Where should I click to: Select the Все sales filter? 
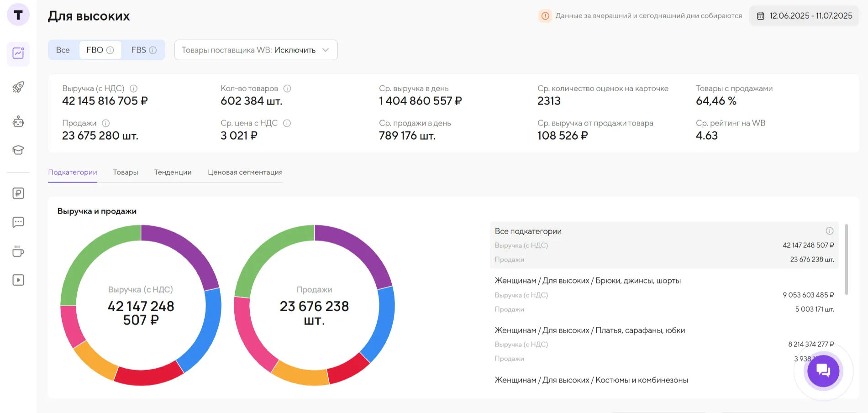click(63, 50)
